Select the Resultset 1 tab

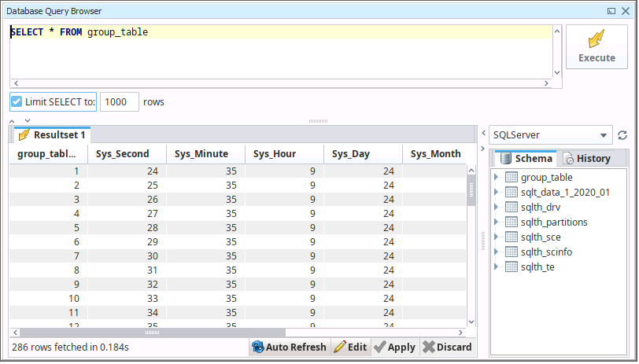point(53,134)
